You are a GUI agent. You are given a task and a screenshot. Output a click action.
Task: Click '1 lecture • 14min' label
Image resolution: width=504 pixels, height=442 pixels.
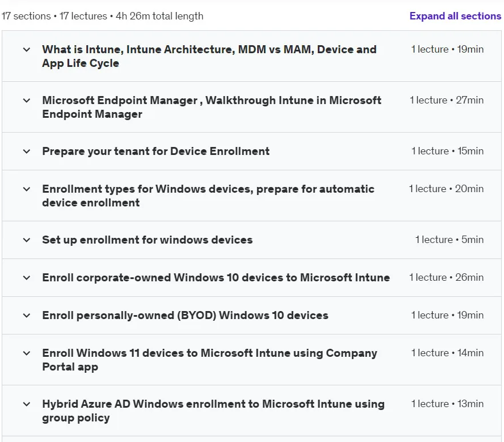click(447, 353)
